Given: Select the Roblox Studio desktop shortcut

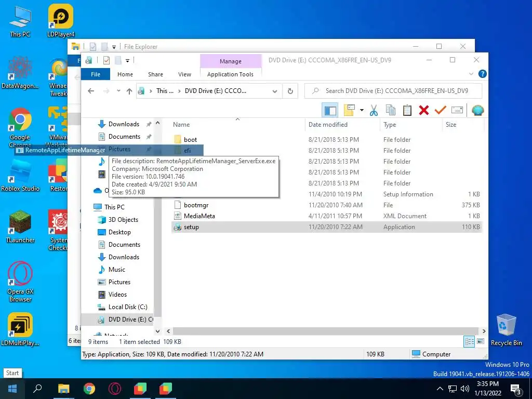Looking at the screenshot, I should point(20,176).
